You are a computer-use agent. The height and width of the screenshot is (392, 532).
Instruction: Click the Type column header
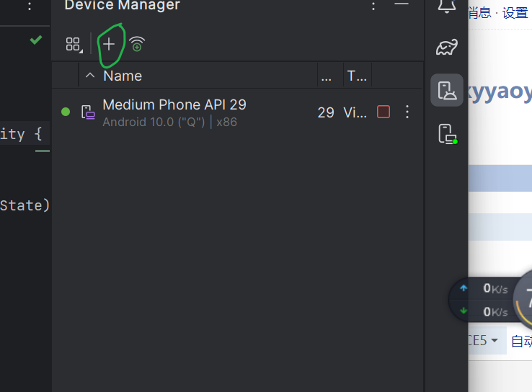click(356, 76)
